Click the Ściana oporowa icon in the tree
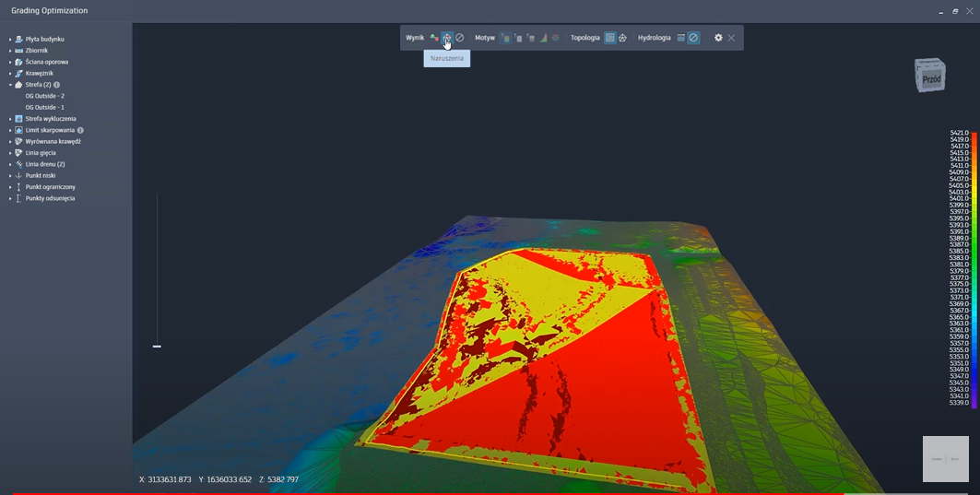This screenshot has width=980, height=495. coord(18,62)
